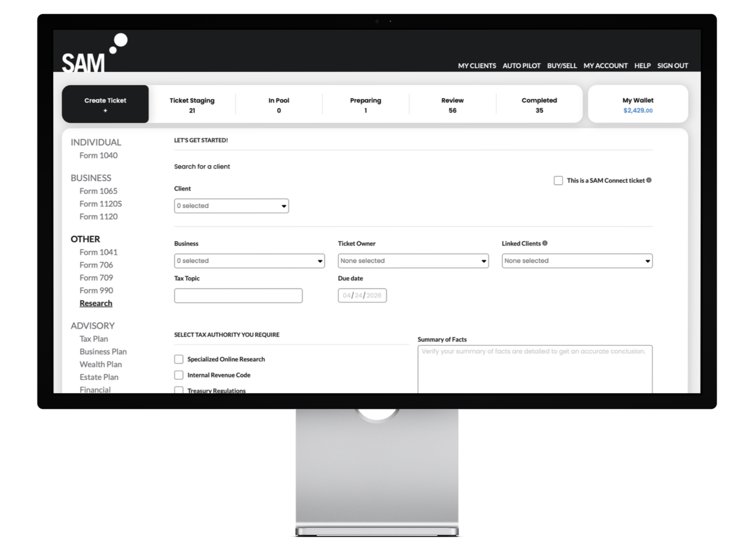Image resolution: width=756 pixels, height=550 pixels.
Task: Expand the Linked Clients dropdown
Action: click(577, 261)
